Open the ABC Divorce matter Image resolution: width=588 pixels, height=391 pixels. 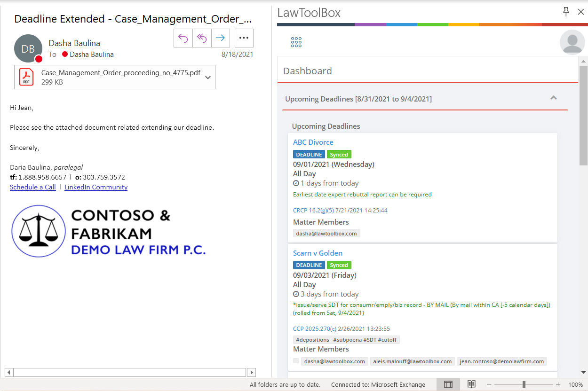point(313,142)
